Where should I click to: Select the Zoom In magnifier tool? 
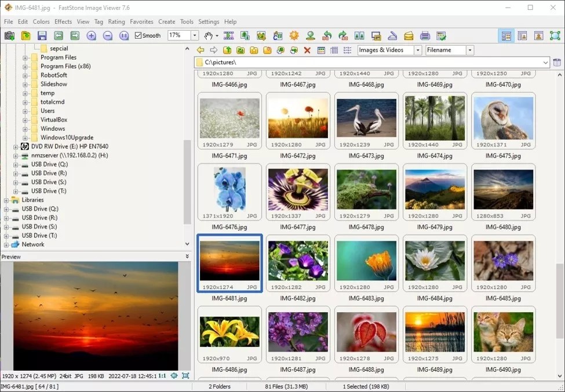(x=90, y=35)
